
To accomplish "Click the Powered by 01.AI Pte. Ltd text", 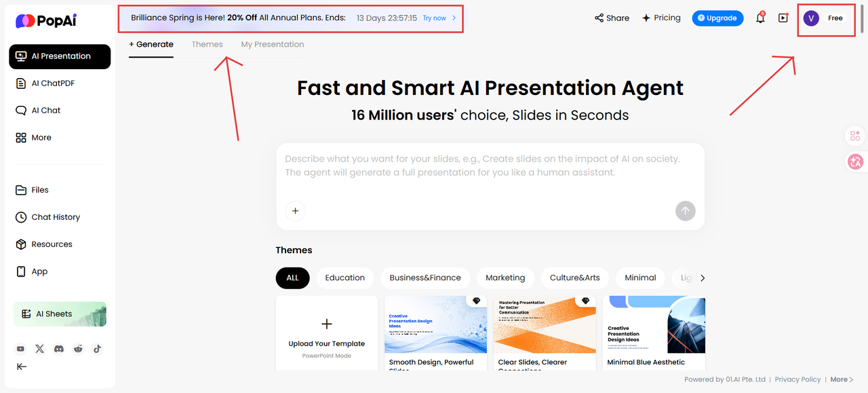I will (725, 379).
